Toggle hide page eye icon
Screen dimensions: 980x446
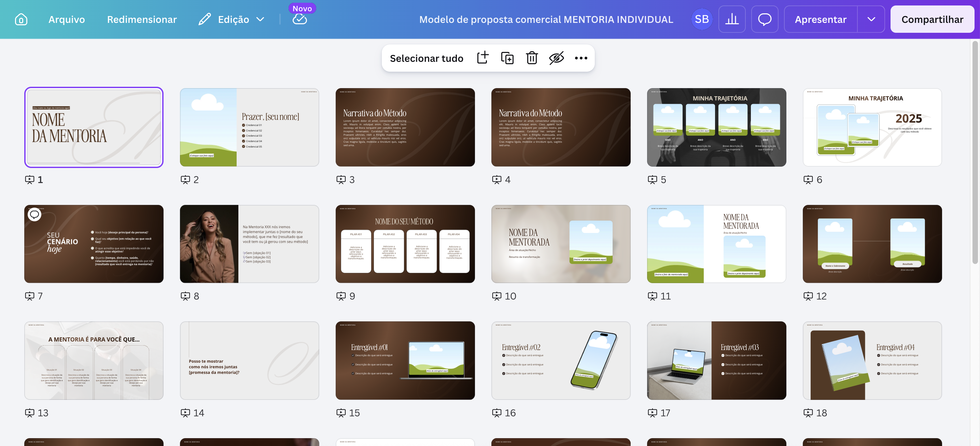[557, 58]
